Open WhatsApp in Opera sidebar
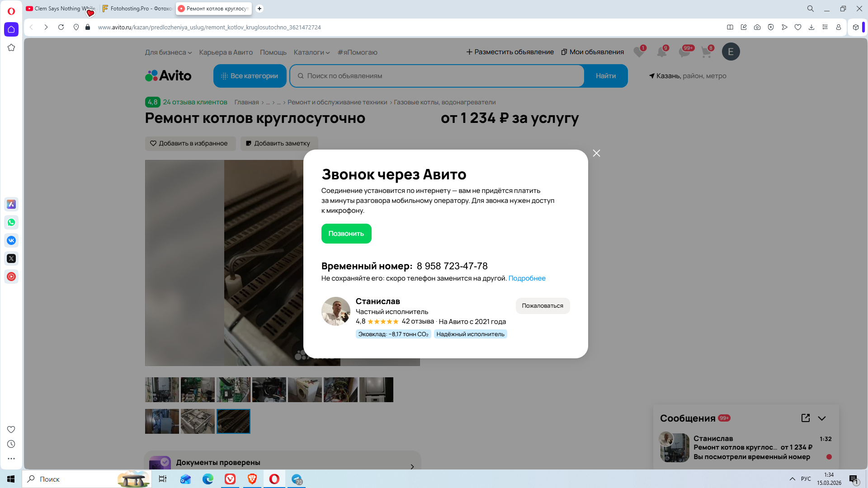The width and height of the screenshot is (868, 488). (x=11, y=222)
